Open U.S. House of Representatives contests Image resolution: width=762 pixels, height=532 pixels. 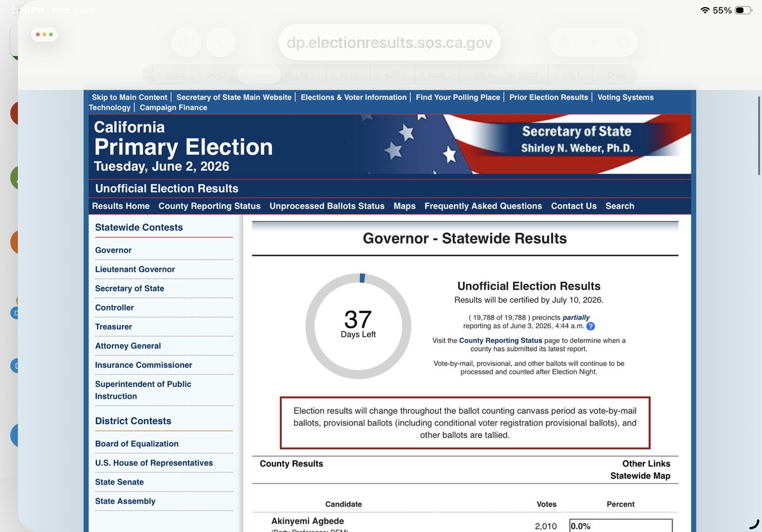click(154, 463)
